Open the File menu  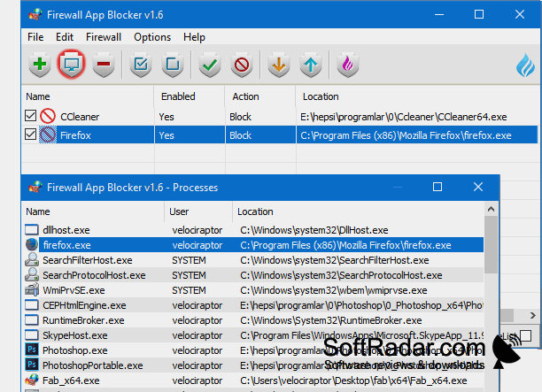(35, 37)
